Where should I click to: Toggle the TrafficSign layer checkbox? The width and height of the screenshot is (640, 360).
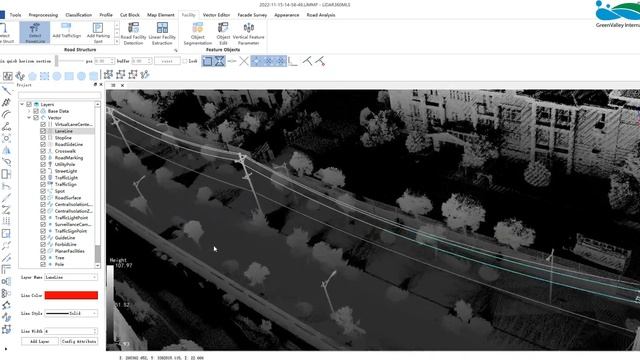tap(43, 184)
